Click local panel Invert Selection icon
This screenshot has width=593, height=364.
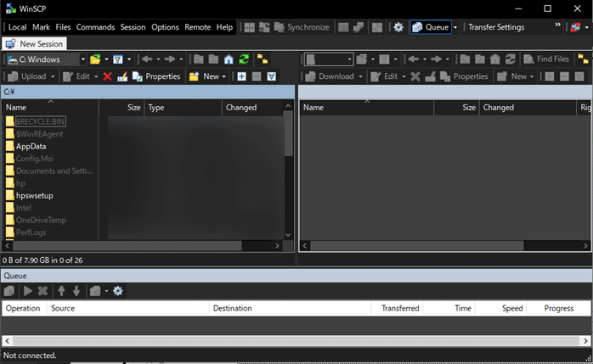[x=272, y=76]
